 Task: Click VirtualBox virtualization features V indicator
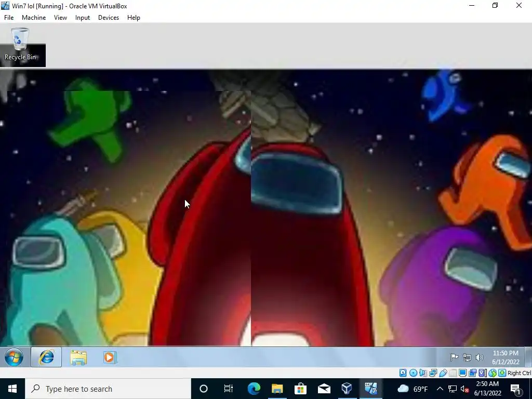[482, 373]
